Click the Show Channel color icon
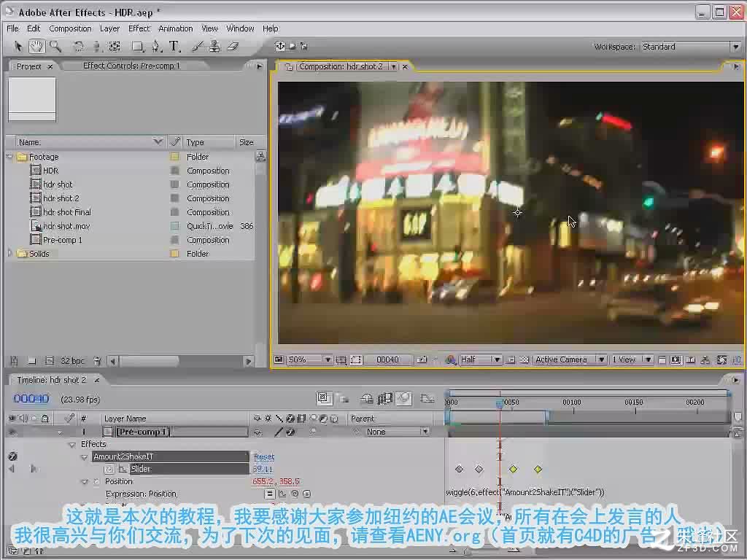747x560 pixels. [x=450, y=360]
